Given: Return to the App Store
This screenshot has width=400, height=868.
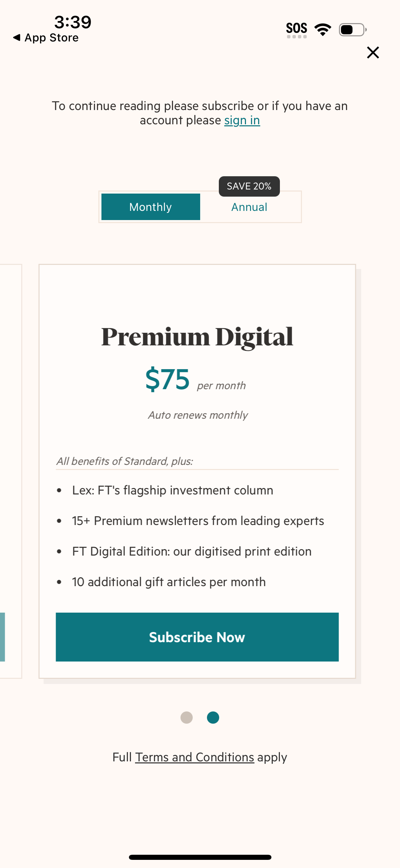Looking at the screenshot, I should coord(46,37).
